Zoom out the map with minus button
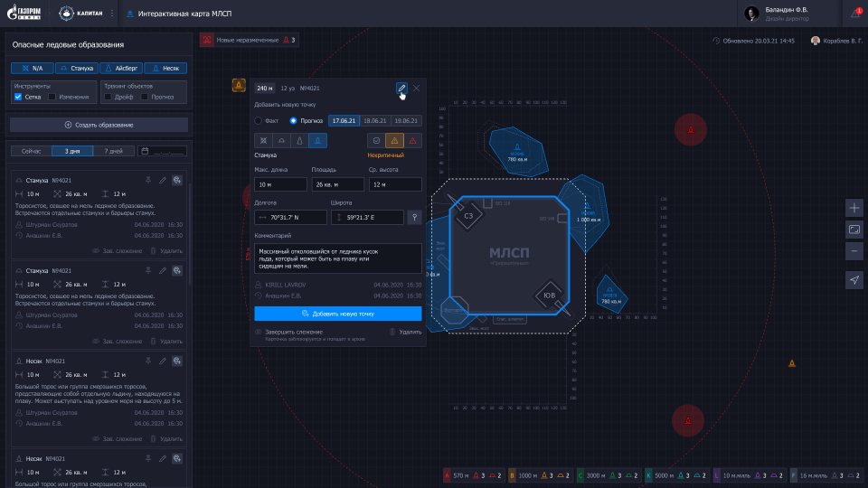 (855, 250)
